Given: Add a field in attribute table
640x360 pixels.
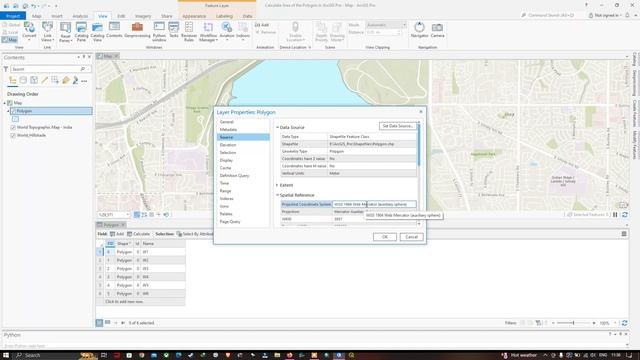Looking at the screenshot, I should (x=117, y=234).
